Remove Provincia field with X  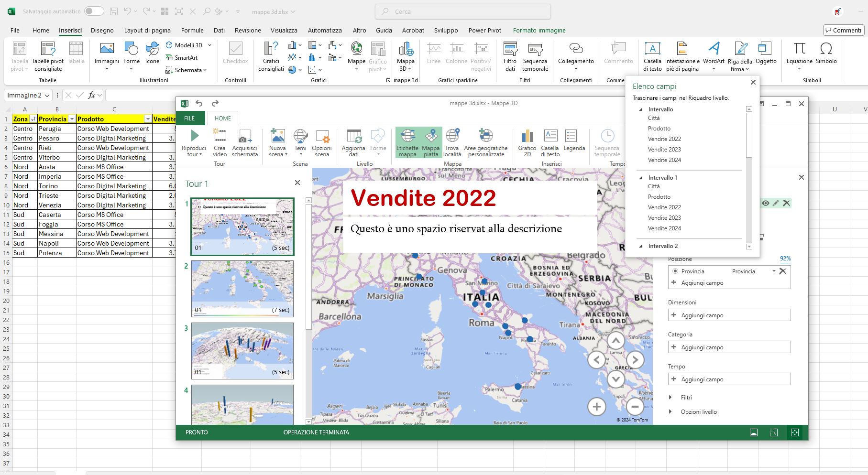point(783,271)
